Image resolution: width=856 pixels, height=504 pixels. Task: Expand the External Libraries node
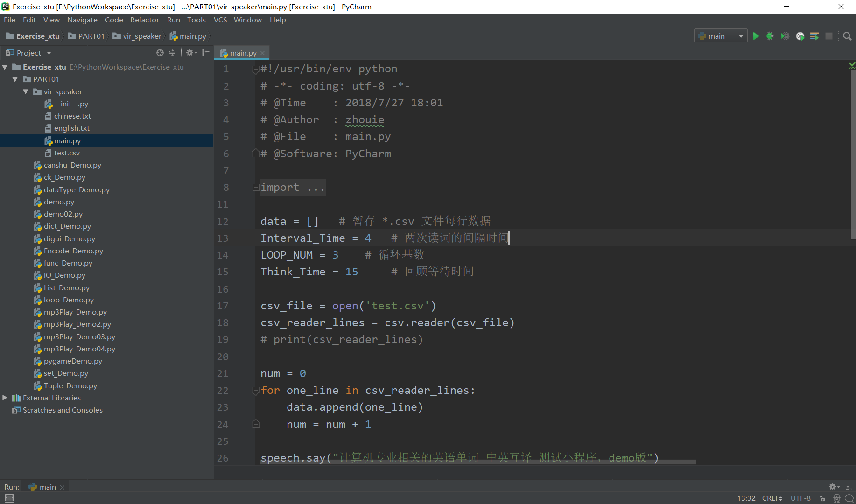[5, 398]
